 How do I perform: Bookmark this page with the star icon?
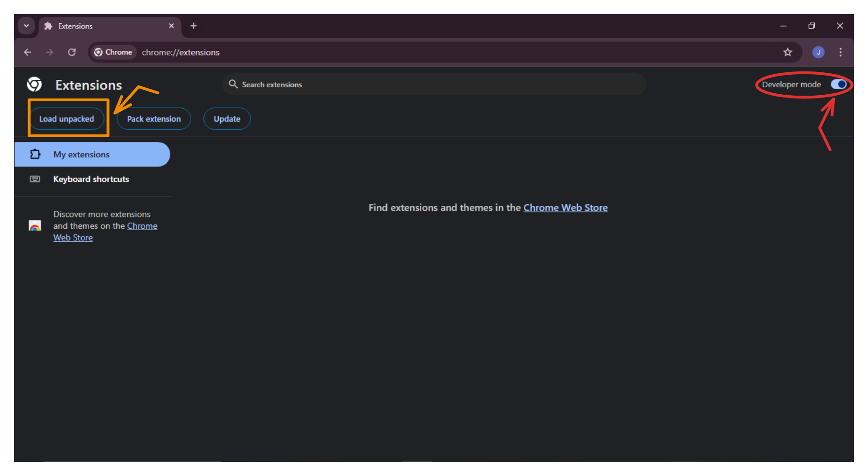point(787,52)
